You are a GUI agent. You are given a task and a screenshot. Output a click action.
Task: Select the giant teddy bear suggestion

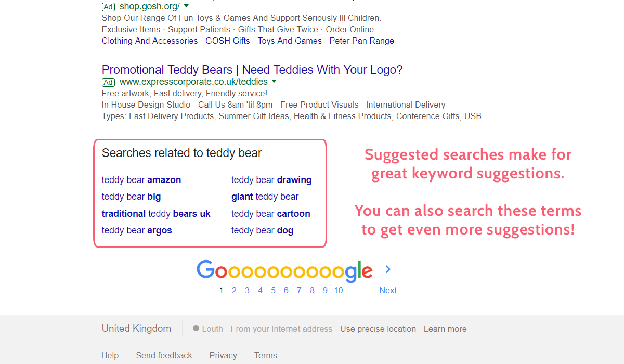coord(265,197)
